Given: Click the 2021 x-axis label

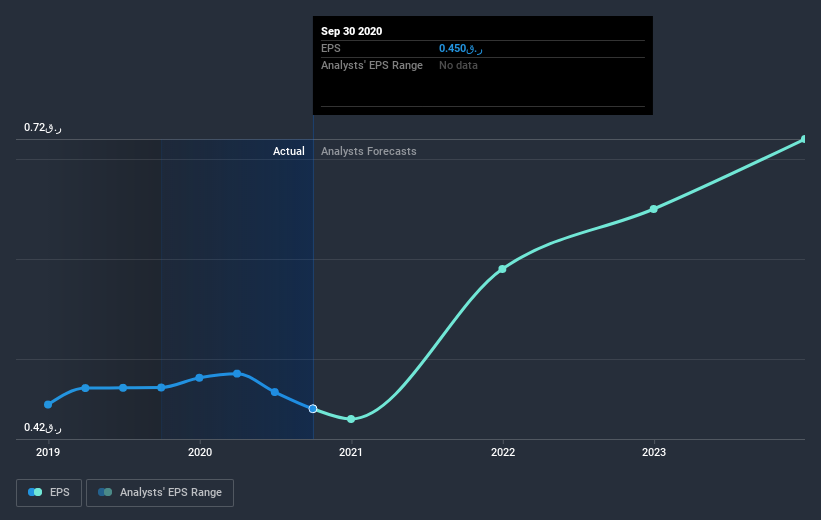Looking at the screenshot, I should [x=351, y=452].
